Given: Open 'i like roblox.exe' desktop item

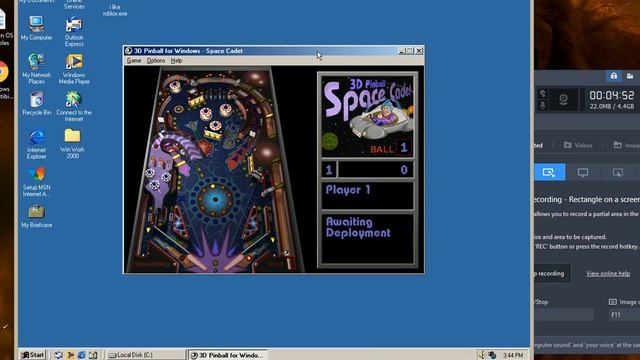Looking at the screenshot, I should coord(115,10).
